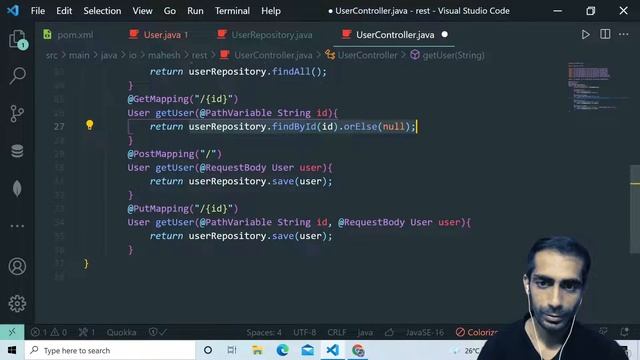Click VS Code logo in title bar
Viewport: 640px width, 360px height.
pos(13,10)
